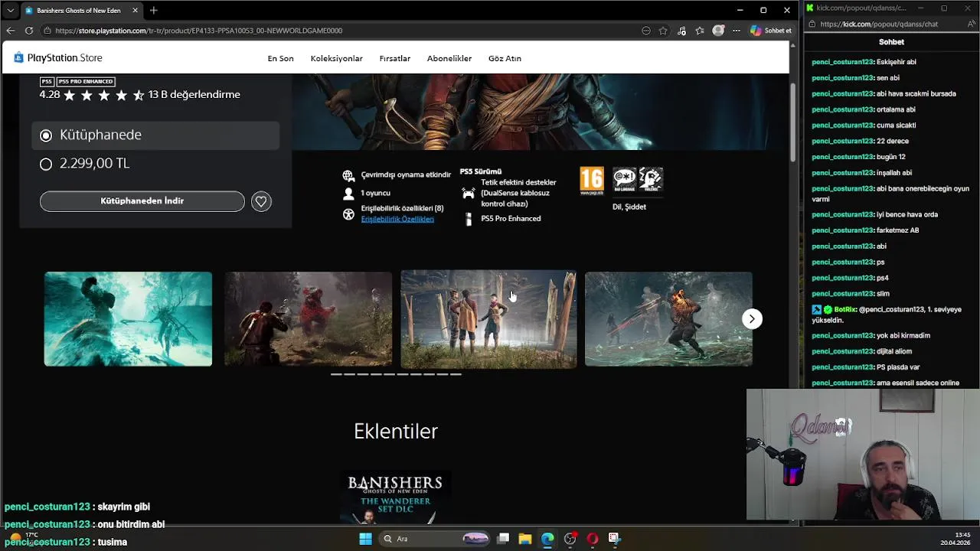View site info lock icon in Edge
Screen dimensions: 980x551
click(47, 31)
